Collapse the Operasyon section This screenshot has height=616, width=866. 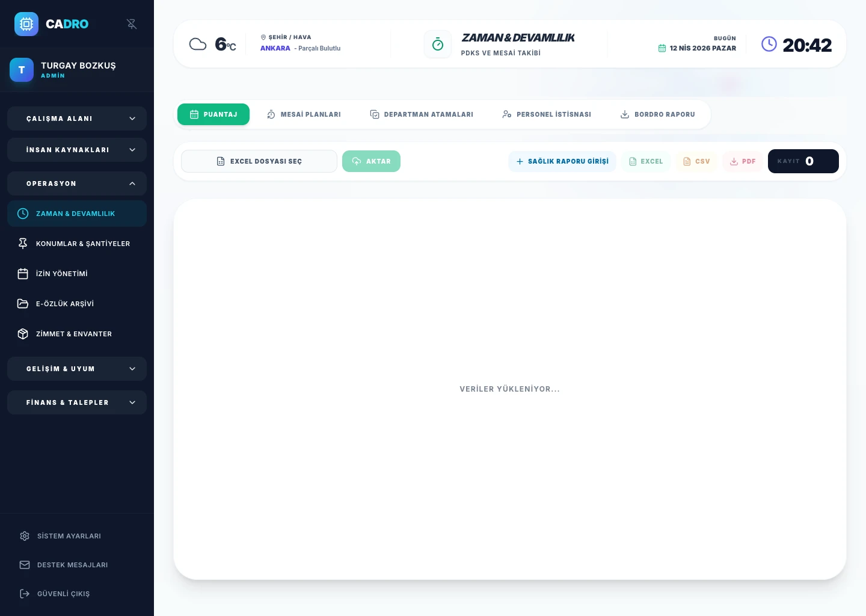tap(77, 183)
